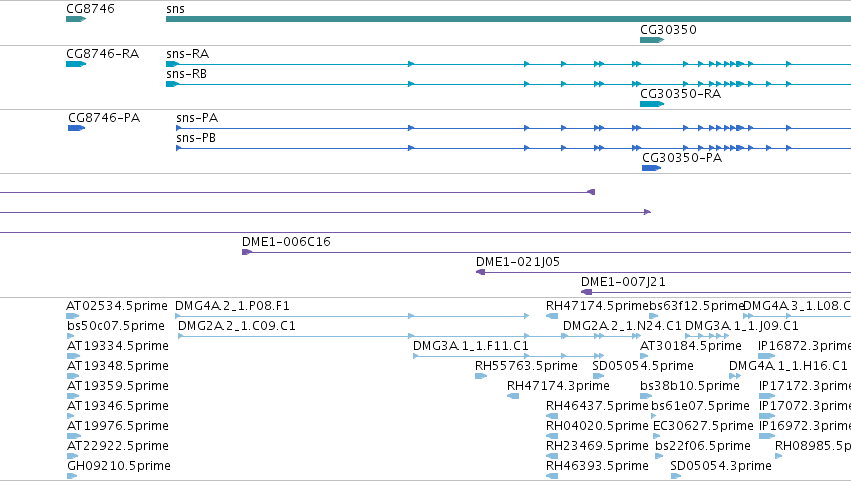The image size is (851, 481).
Task: Select the DMG3A.1_1.F11.C1 cDNA label
Action: point(471,346)
